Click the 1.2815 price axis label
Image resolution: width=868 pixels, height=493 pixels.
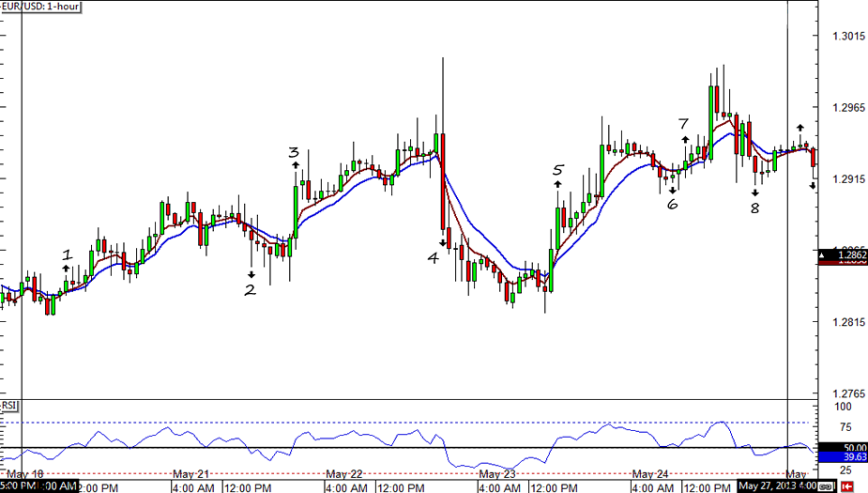[x=848, y=322]
